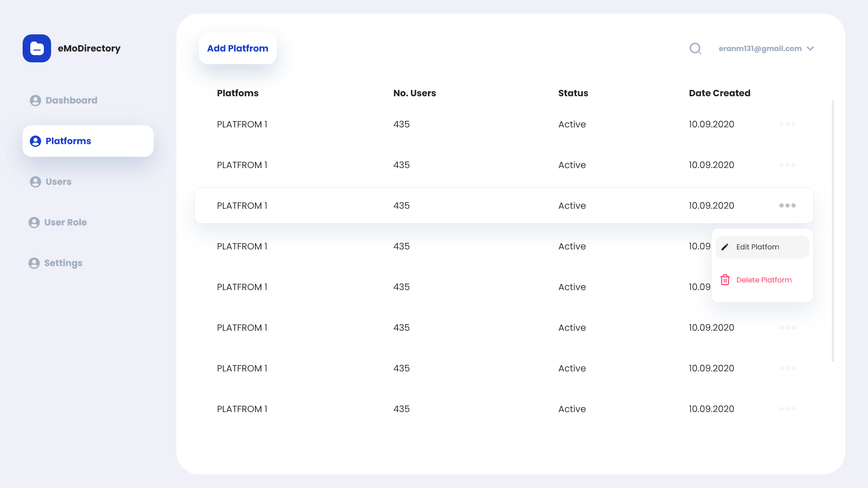This screenshot has width=868, height=488.
Task: Open three-dot menu of first platform row
Action: click(x=787, y=124)
